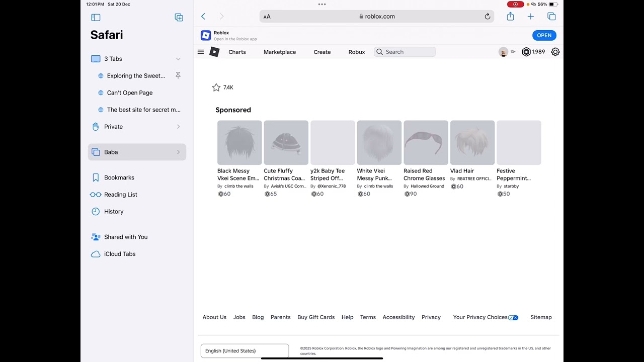
Task: Open the Vlad Hair thumbnail
Action: [472, 143]
